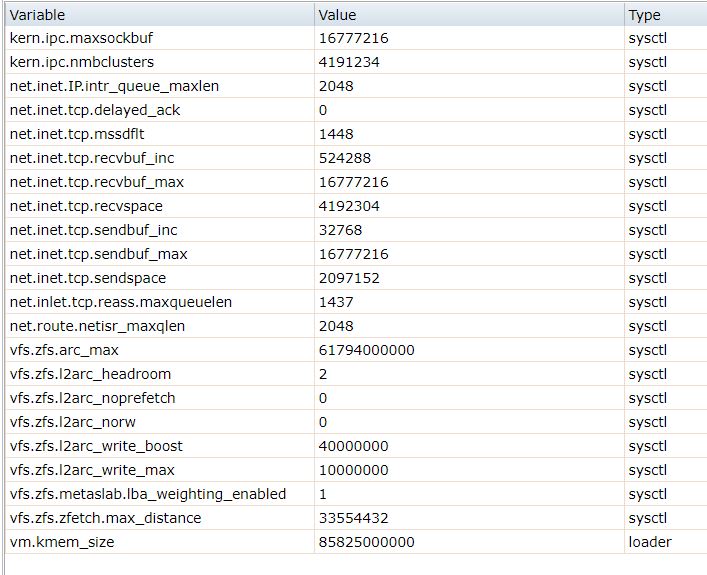Select net.inet.tcp.sendbuf_inc variable

(93, 230)
